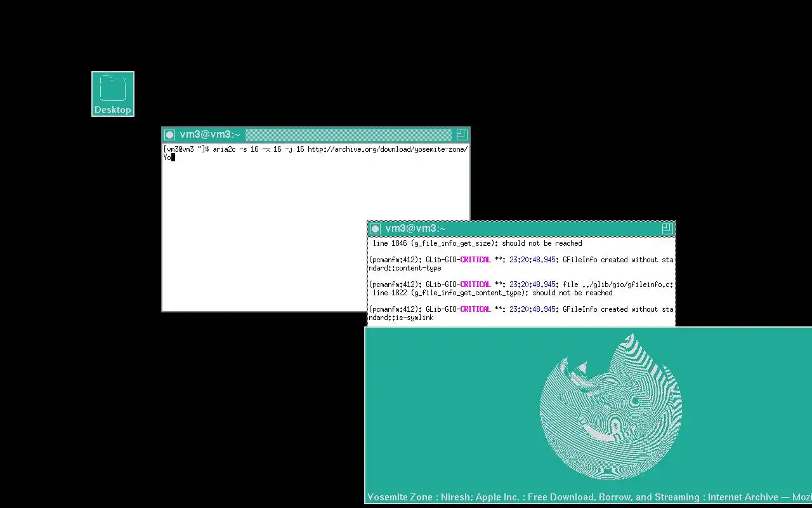Click the 'line 1822 (g_file_info_get_content_type)' log line
The height and width of the screenshot is (508, 812).
point(492,293)
